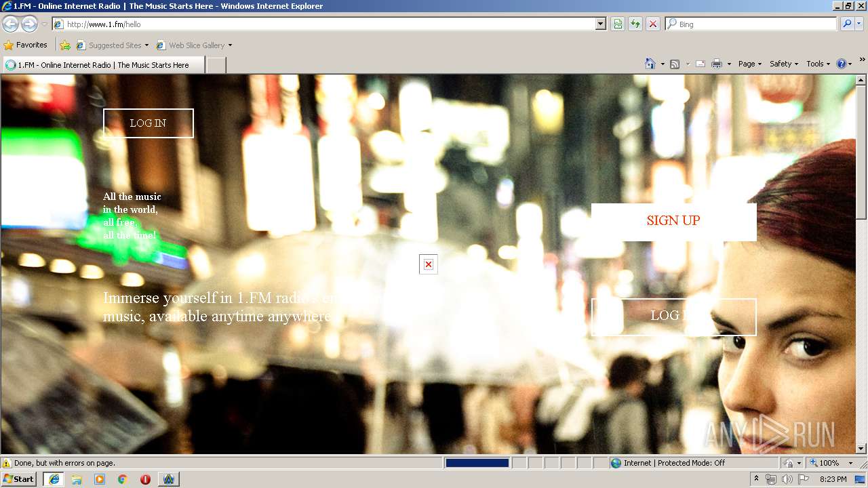This screenshot has width=868, height=488.
Task: Expand the Home button dropdown arrow
Action: point(663,64)
